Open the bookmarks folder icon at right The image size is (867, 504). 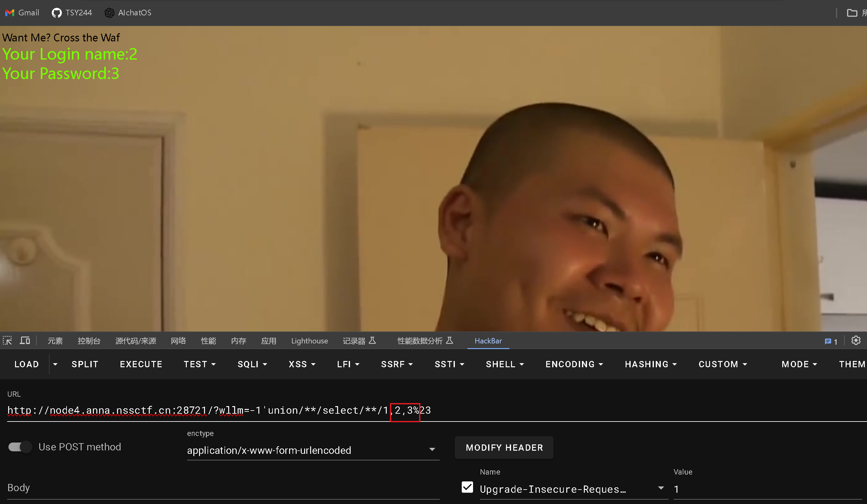852,13
